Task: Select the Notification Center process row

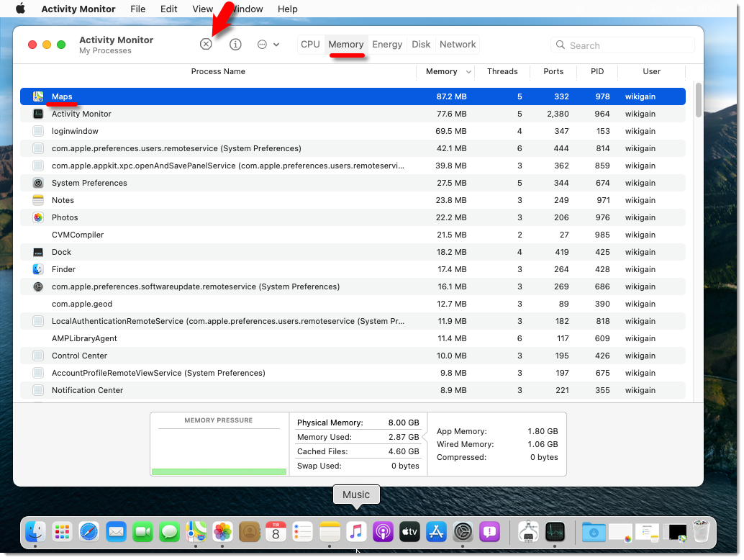Action: 353,390
